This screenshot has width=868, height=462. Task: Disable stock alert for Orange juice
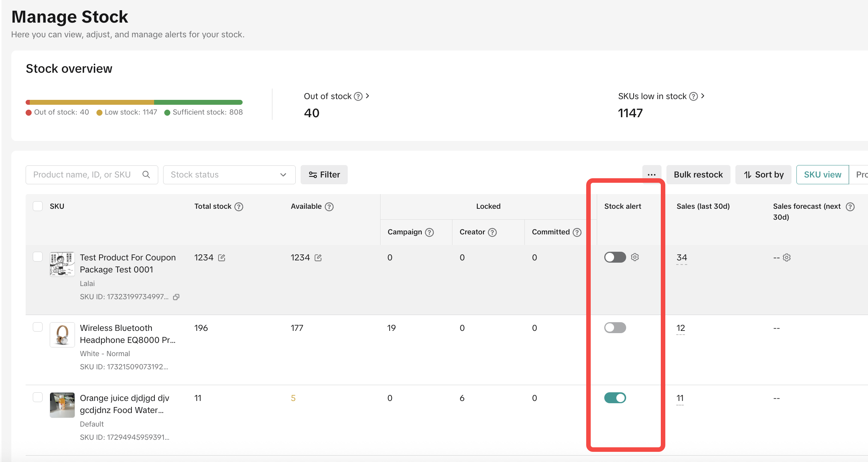click(x=615, y=398)
